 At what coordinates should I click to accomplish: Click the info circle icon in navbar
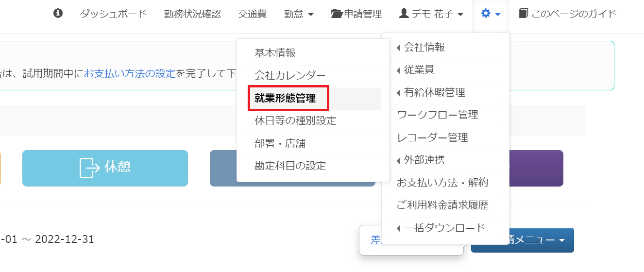pyautogui.click(x=58, y=14)
